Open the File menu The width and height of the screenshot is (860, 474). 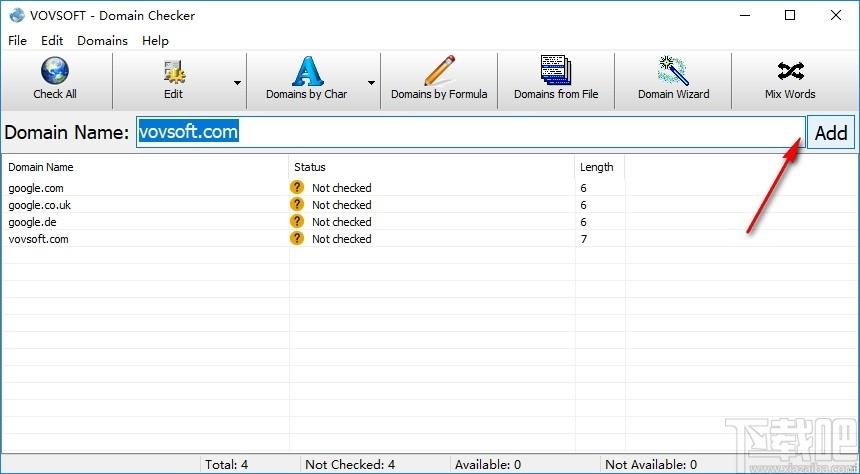(18, 41)
